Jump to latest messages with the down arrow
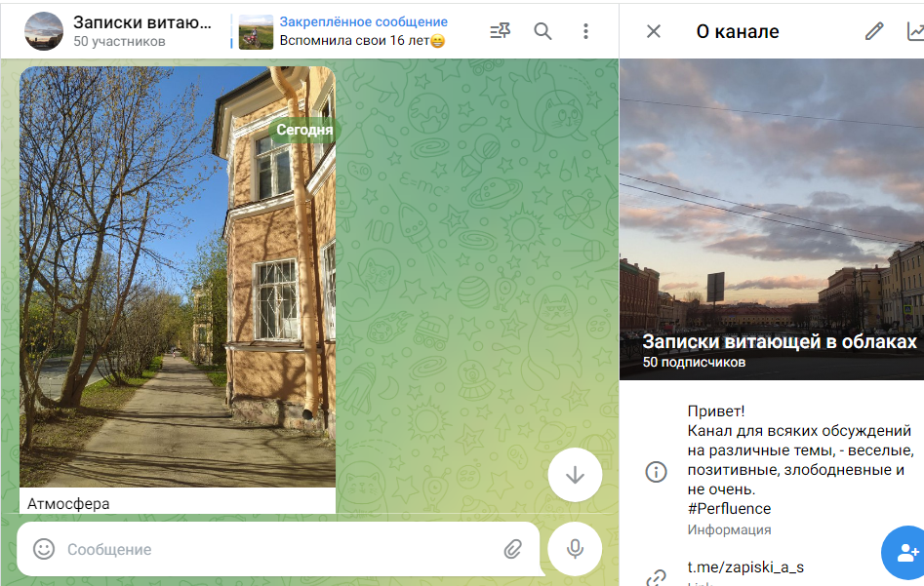This screenshot has height=586, width=924. (x=575, y=475)
